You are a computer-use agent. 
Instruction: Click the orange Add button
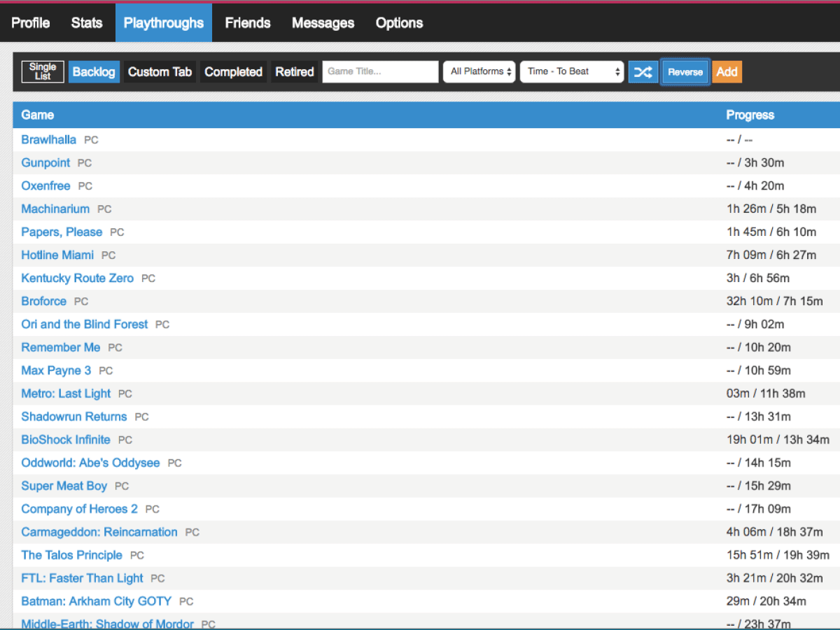tap(727, 71)
